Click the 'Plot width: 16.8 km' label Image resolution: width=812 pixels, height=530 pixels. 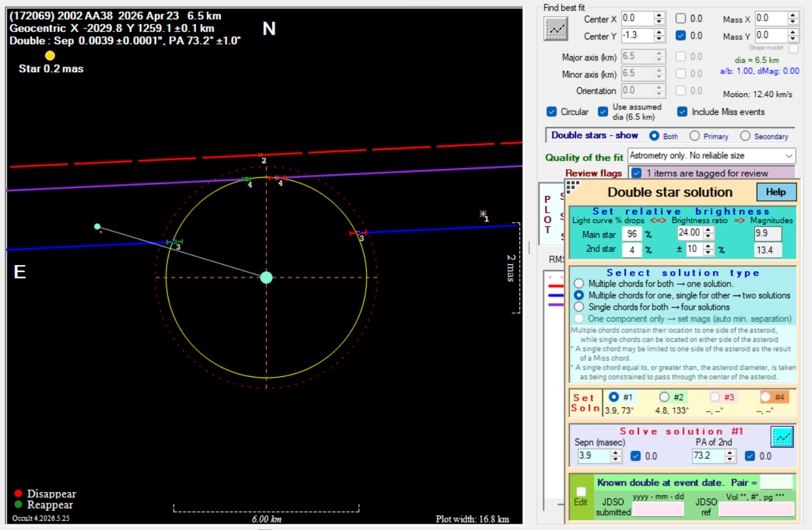point(472,519)
